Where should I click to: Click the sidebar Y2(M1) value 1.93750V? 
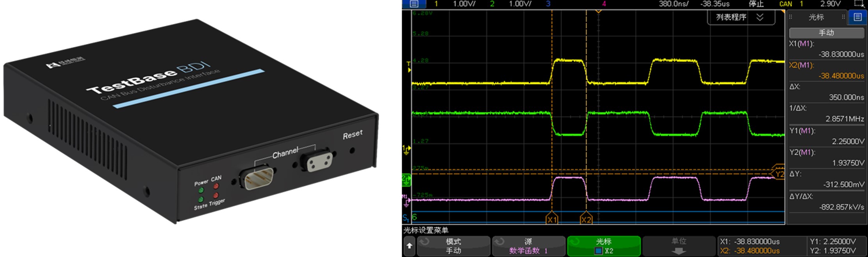(x=848, y=163)
